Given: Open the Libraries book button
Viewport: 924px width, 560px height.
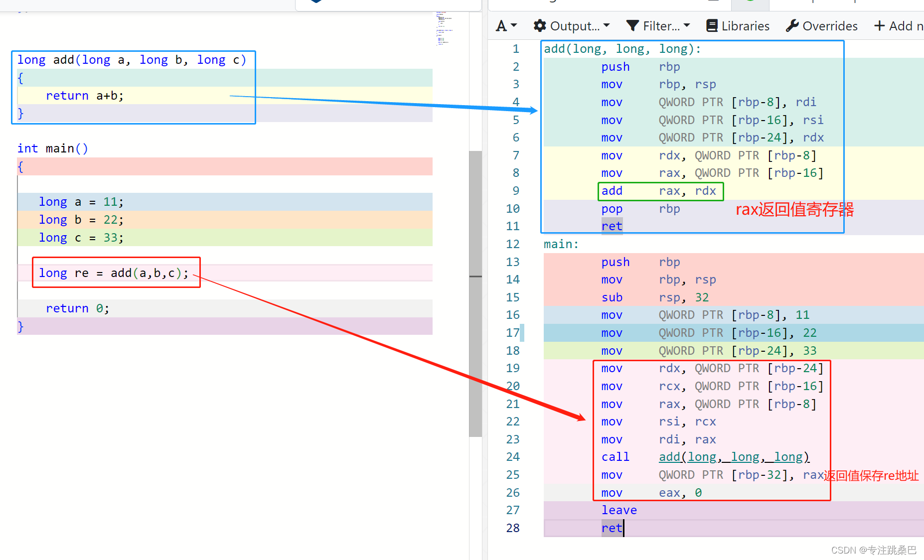Looking at the screenshot, I should [738, 26].
